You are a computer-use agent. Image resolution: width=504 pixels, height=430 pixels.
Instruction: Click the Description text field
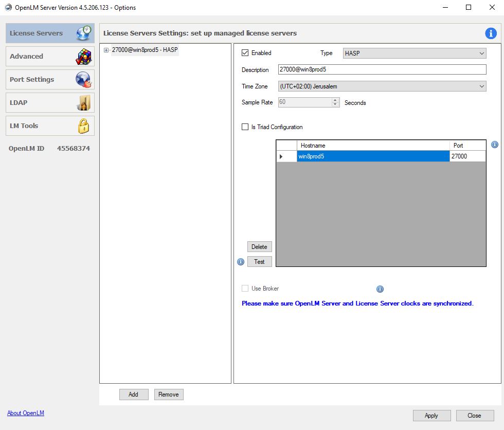[x=382, y=69]
